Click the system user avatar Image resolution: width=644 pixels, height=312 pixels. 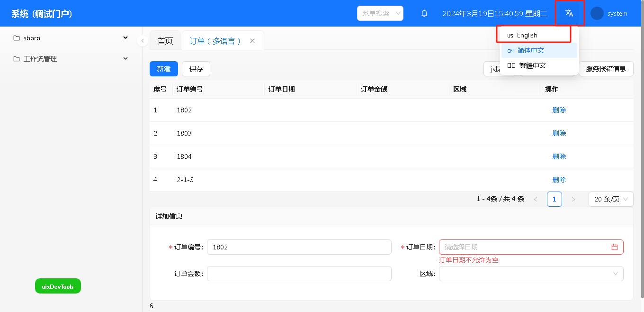tap(597, 13)
